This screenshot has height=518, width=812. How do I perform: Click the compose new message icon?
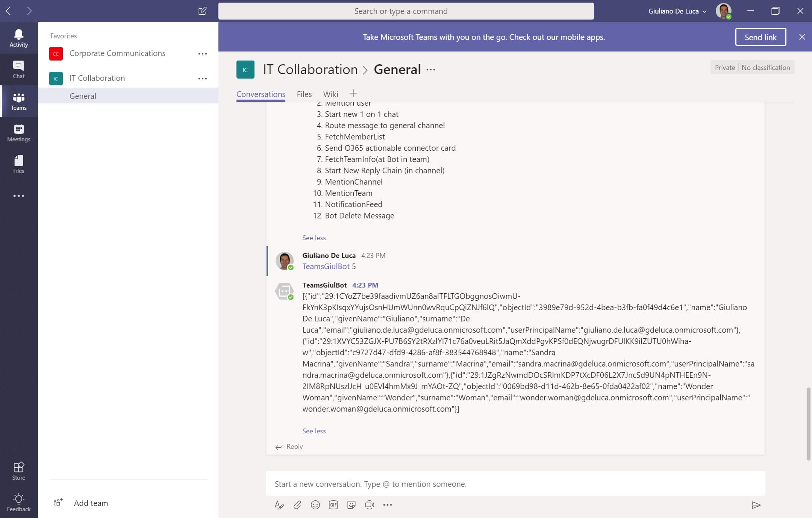tap(202, 11)
